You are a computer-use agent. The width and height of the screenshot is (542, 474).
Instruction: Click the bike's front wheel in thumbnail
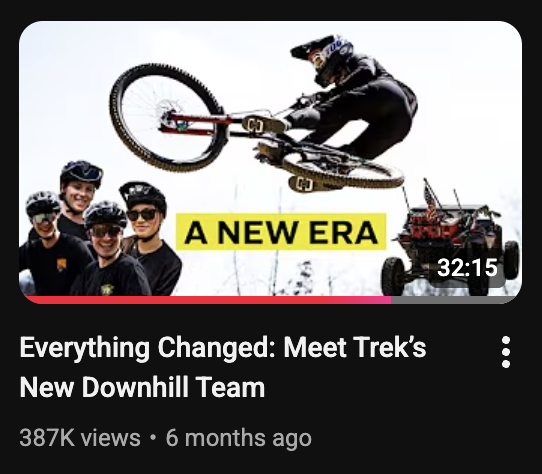(x=168, y=118)
